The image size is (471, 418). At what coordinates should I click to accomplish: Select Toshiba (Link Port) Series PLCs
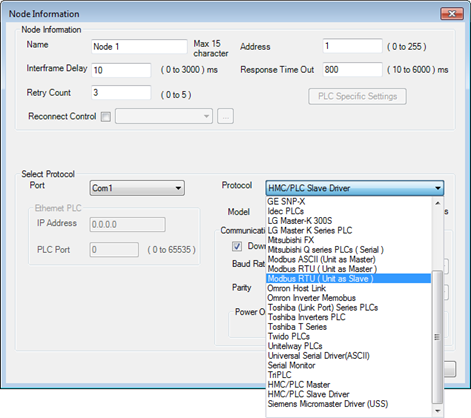349,307
